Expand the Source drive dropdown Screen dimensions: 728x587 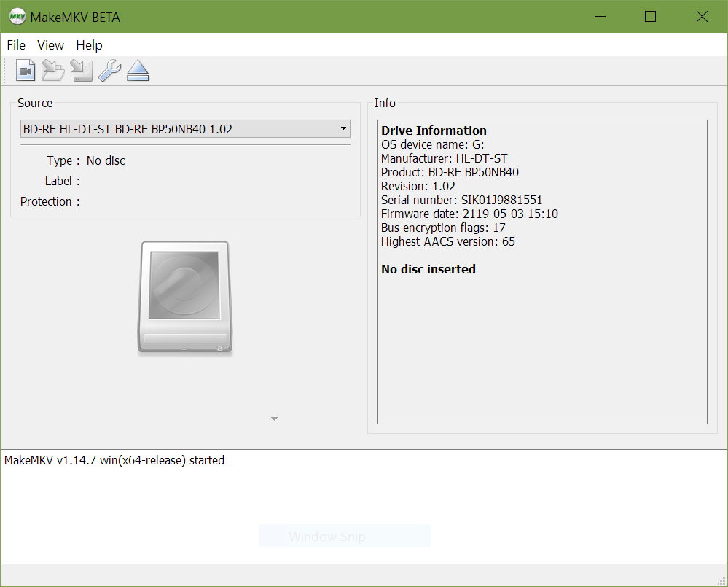point(185,129)
